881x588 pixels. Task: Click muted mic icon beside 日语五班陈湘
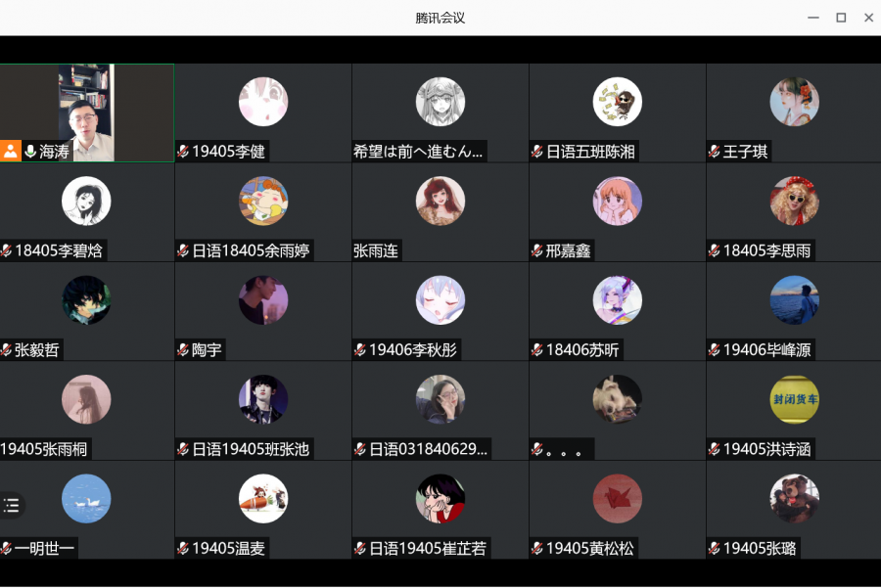537,151
